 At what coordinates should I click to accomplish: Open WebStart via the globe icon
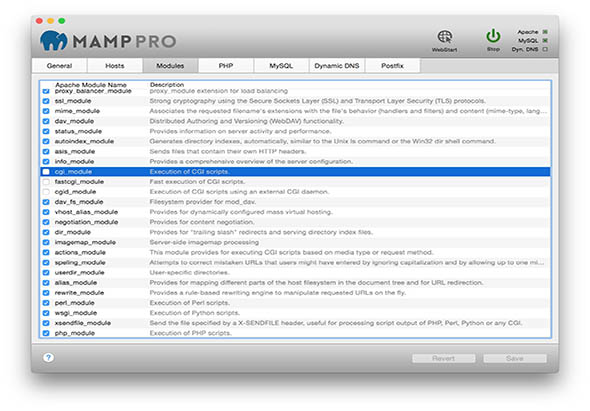(444, 37)
